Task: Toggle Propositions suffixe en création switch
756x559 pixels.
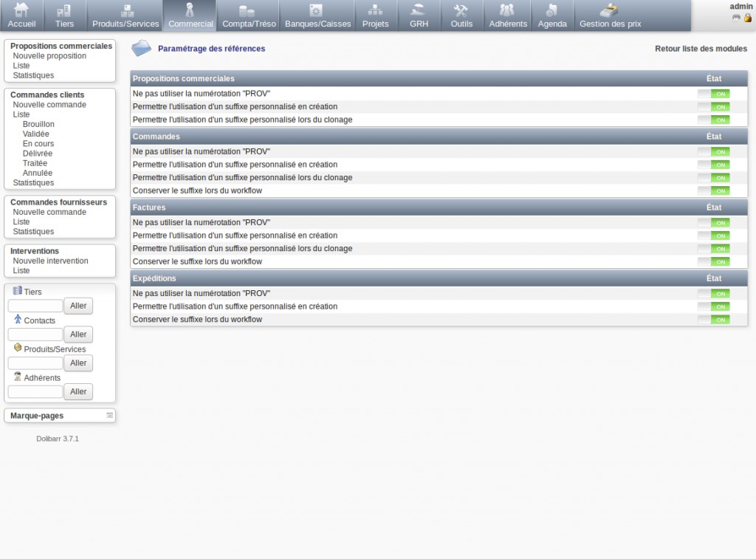Action: (714, 106)
